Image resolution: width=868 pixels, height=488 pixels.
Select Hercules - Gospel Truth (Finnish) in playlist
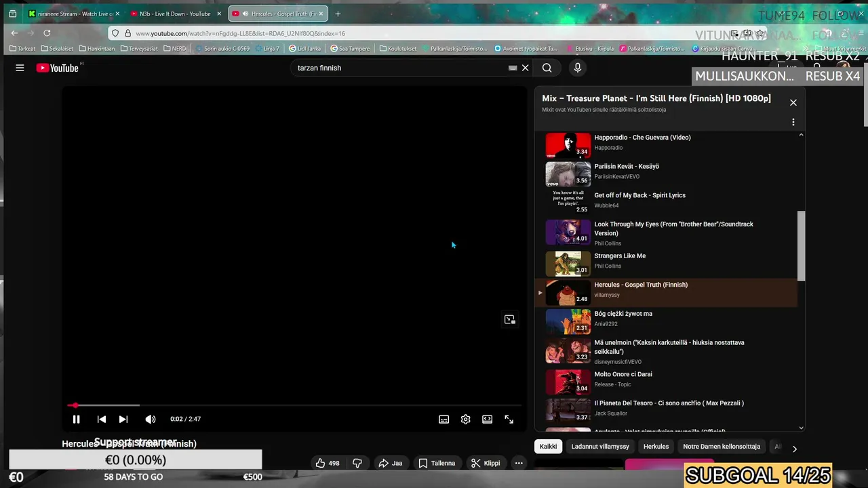[x=665, y=293]
